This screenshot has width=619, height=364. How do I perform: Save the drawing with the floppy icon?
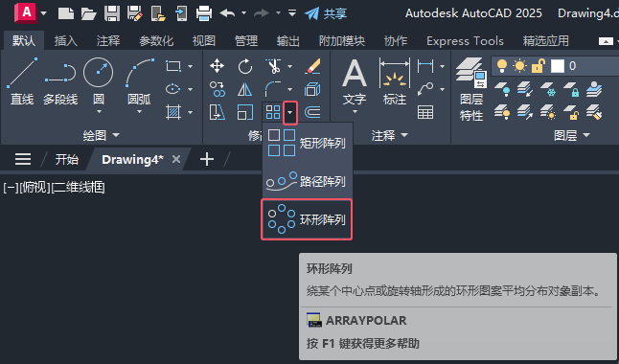point(112,13)
